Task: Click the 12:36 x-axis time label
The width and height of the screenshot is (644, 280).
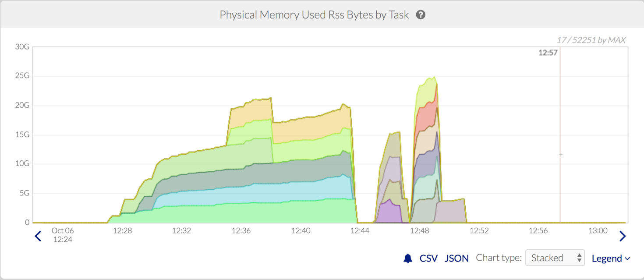Action: (x=241, y=230)
